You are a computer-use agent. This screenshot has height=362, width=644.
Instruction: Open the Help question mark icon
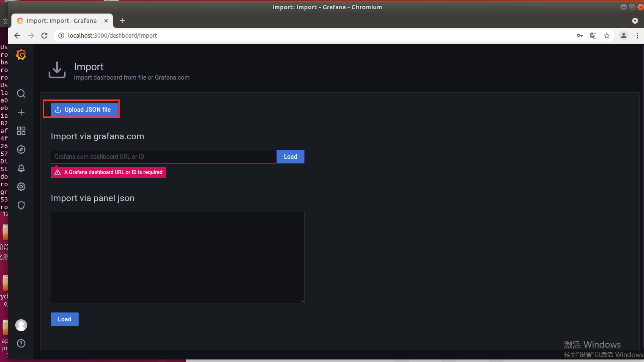(21, 343)
